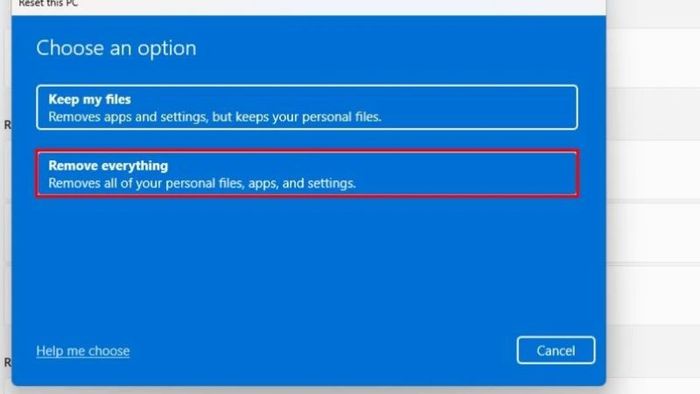Click the bold Keep my files label
Screen dimensions: 700x394
pyautogui.click(x=90, y=99)
